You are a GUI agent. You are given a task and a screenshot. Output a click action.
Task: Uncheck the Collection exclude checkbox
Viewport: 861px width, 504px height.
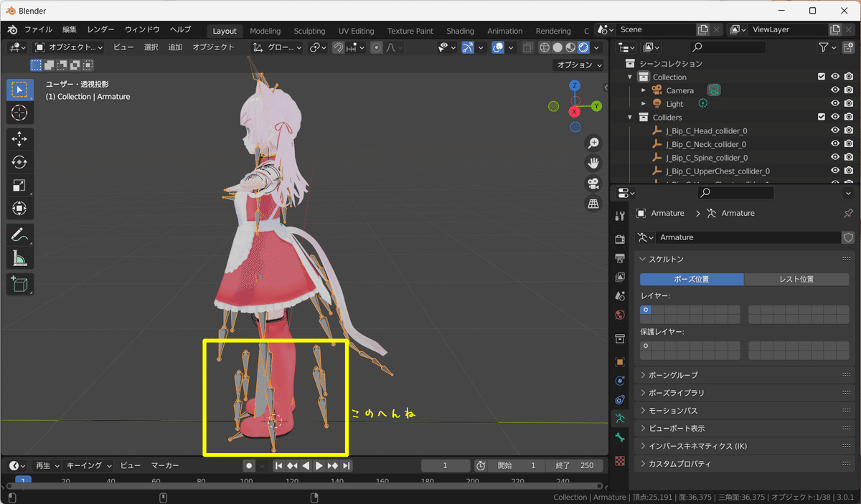pos(822,77)
